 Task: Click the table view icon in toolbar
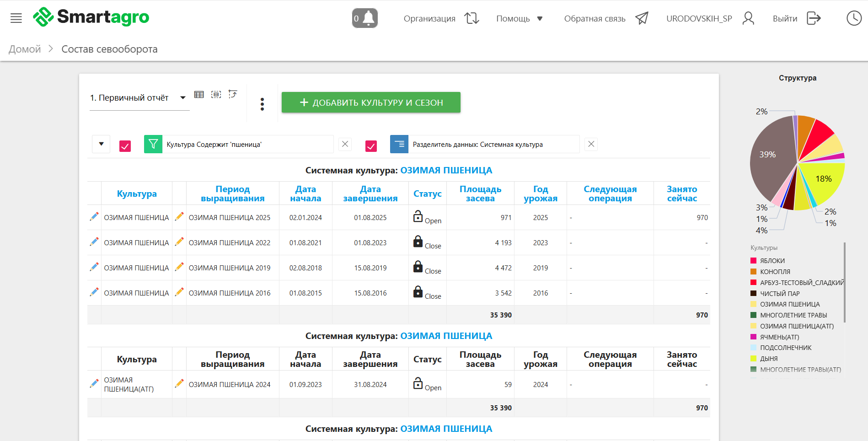[199, 95]
